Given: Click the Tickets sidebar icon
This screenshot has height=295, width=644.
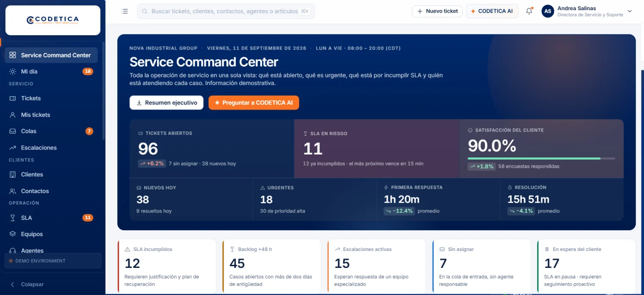Looking at the screenshot, I should (x=13, y=98).
